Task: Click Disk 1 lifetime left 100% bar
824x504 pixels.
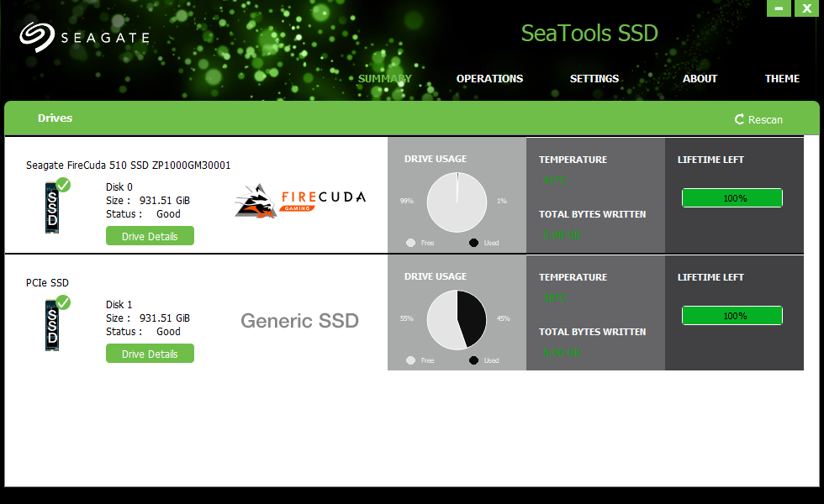Action: coord(732,316)
